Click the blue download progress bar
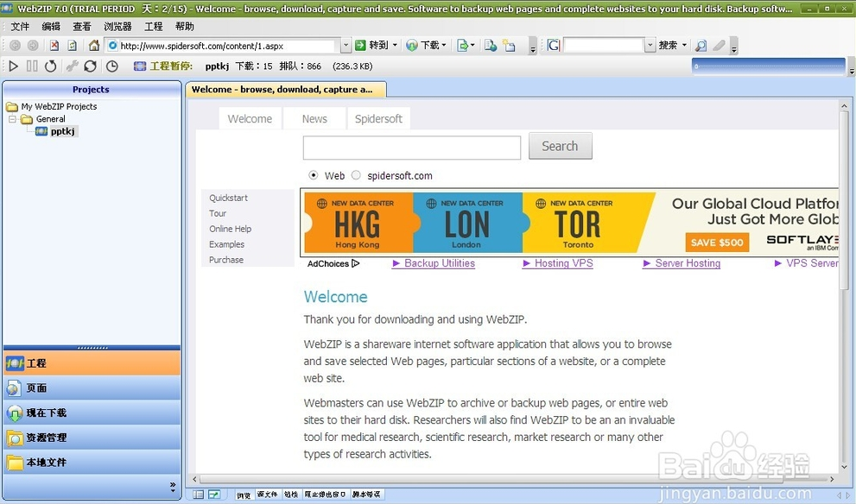856x504 pixels. pos(768,66)
